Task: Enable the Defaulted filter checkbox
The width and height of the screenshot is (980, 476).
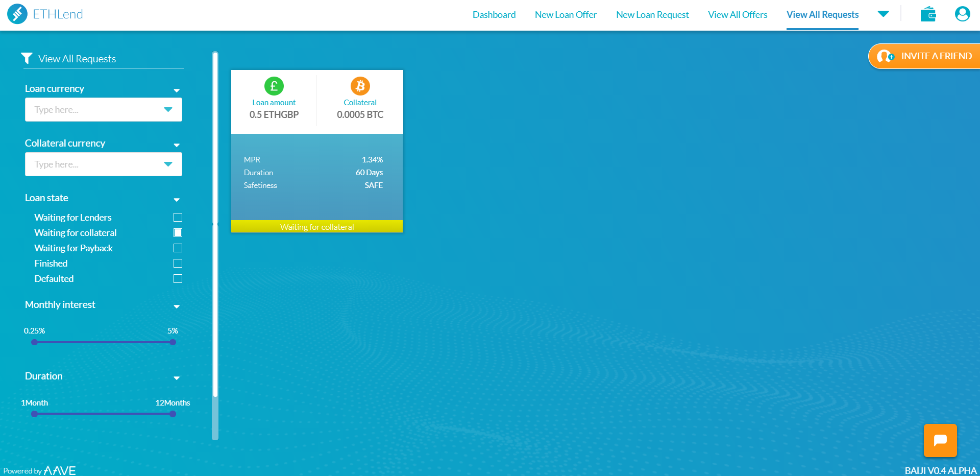Action: (178, 278)
